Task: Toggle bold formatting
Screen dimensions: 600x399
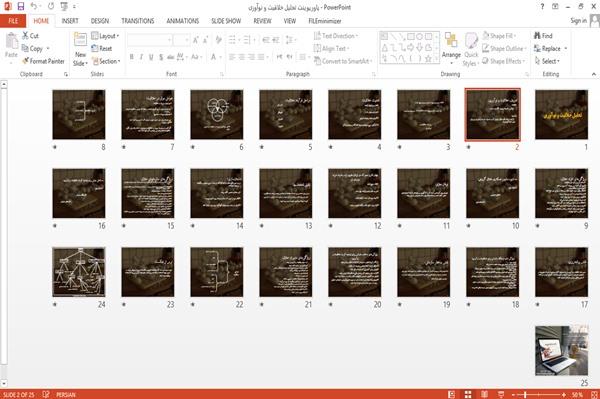Action: pos(132,57)
